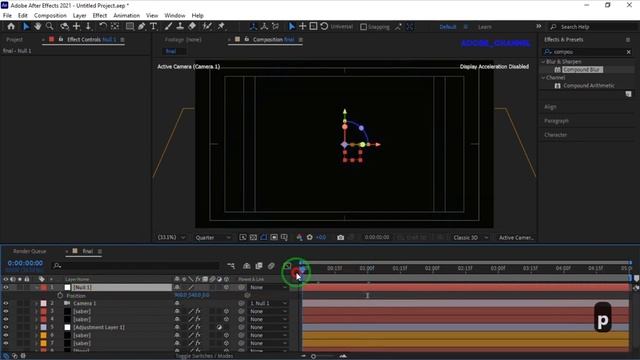This screenshot has height=360, width=640.
Task: Open the workspace overflow chevrons
Action: pyautogui.click(x=539, y=26)
